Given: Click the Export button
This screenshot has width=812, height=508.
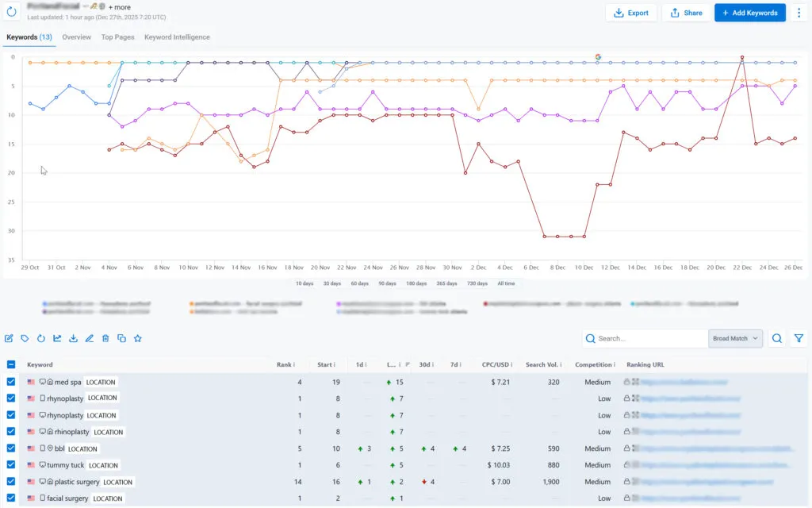Looking at the screenshot, I should point(630,13).
